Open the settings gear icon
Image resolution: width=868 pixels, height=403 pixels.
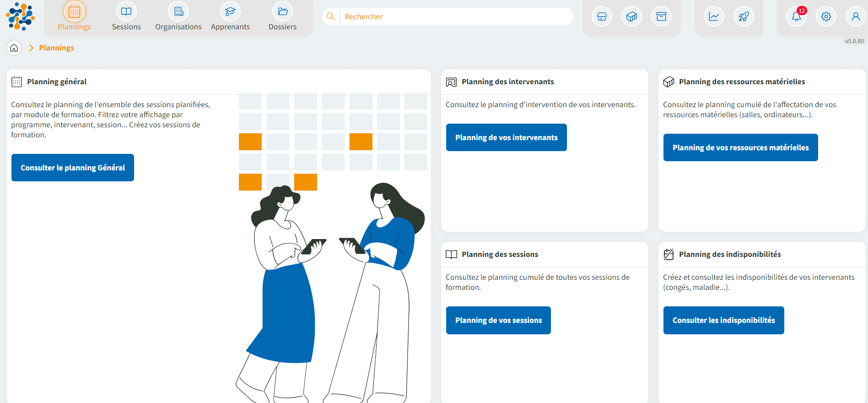[826, 17]
